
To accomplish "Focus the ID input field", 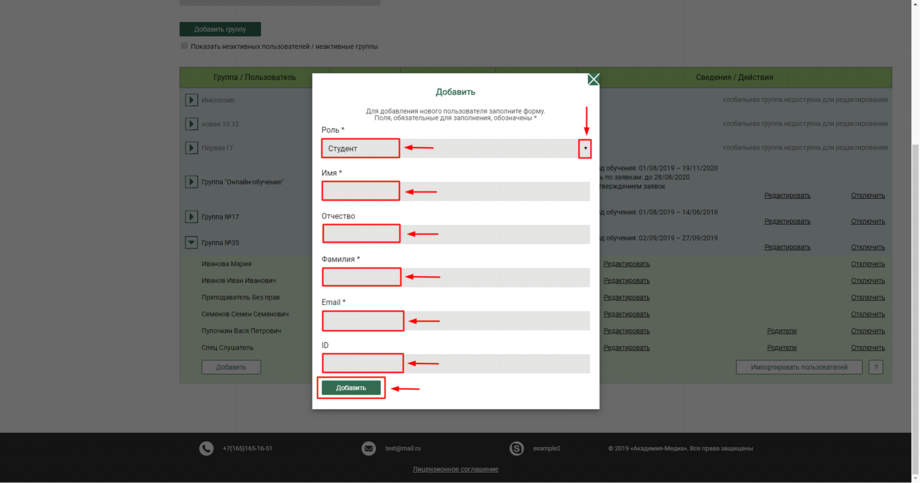I will (455, 363).
